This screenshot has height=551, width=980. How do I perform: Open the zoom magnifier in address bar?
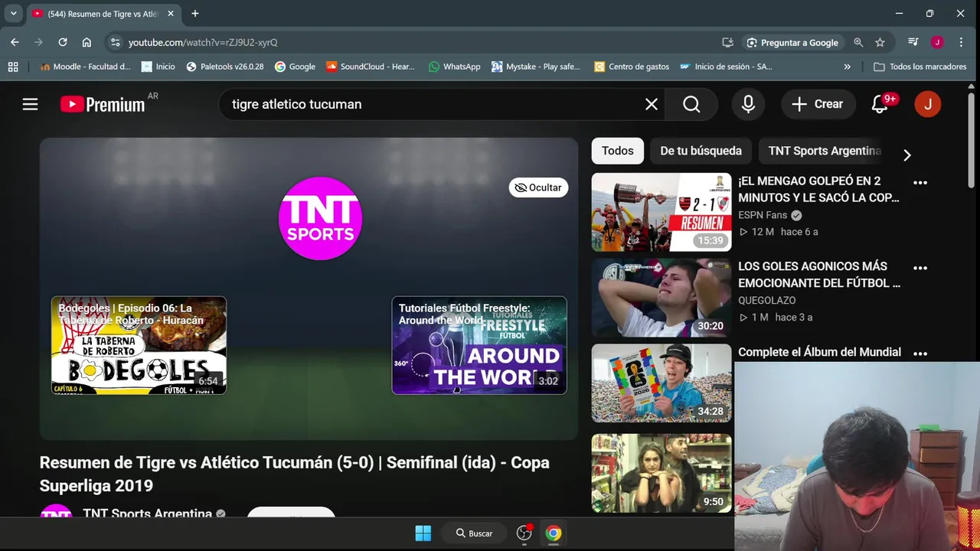[858, 42]
